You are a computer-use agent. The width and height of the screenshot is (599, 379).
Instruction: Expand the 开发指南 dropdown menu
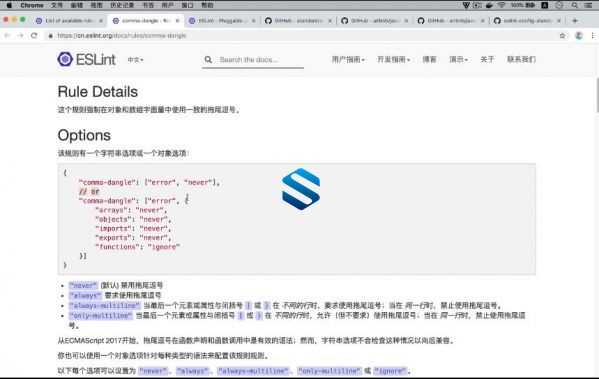tap(393, 59)
